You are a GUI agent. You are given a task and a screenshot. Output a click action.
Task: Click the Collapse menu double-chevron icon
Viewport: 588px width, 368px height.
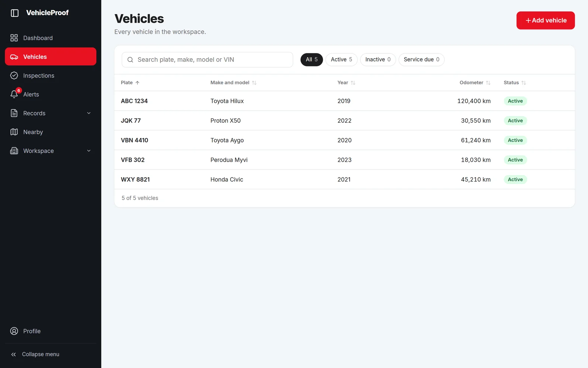(14, 355)
